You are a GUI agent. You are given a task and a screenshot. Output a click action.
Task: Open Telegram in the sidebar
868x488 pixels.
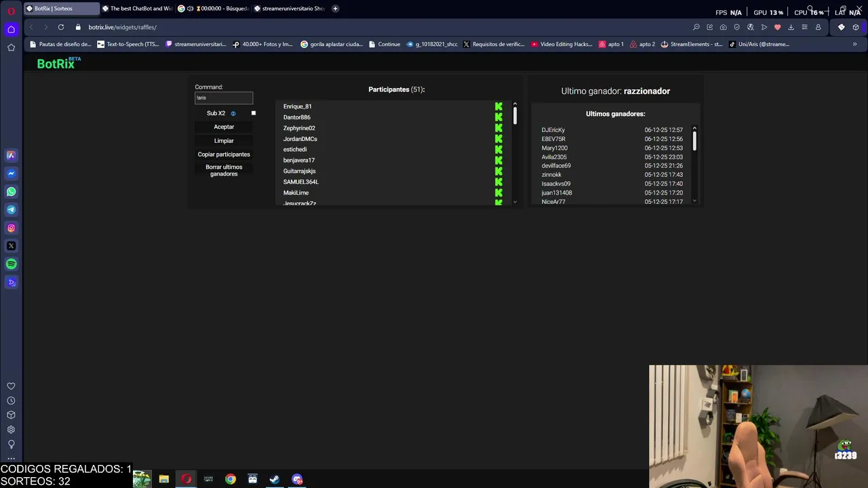pos(11,210)
